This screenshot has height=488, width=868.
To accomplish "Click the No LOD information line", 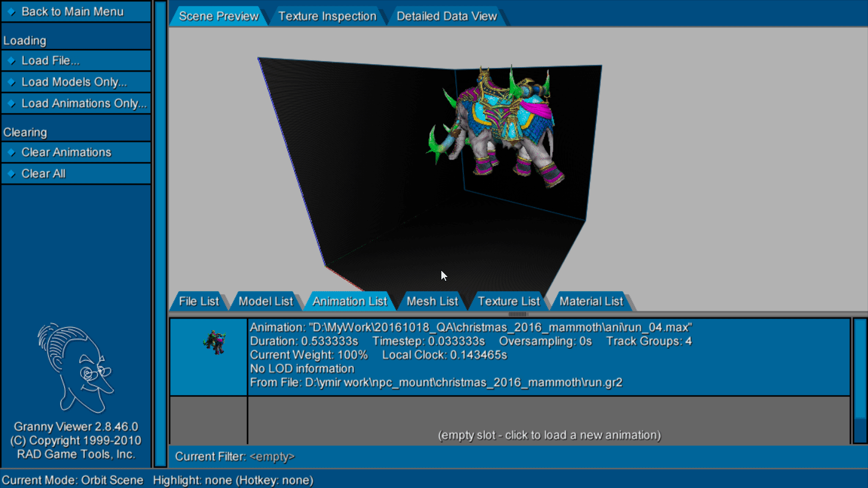I will click(x=302, y=369).
